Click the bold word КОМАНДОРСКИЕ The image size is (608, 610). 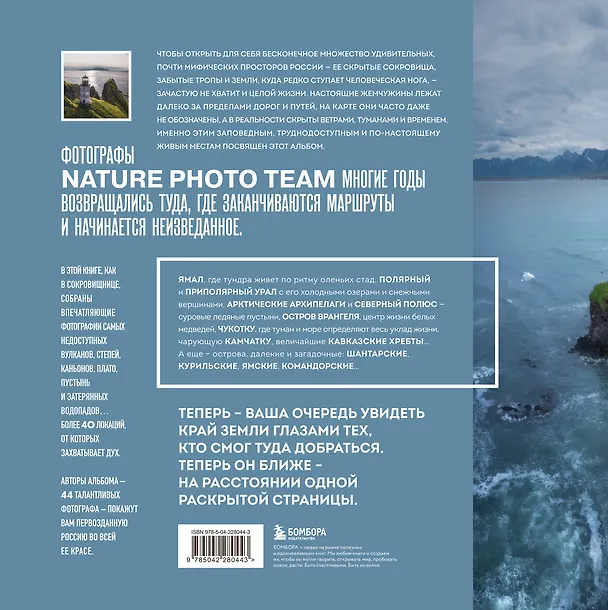(317, 366)
